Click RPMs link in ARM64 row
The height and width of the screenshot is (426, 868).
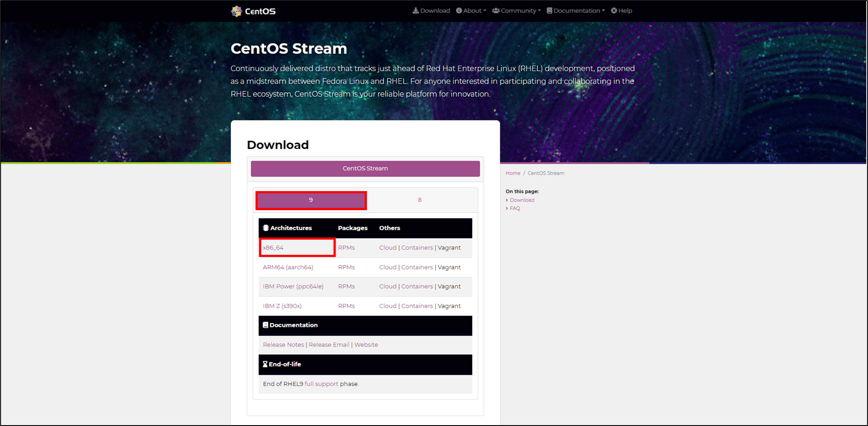point(347,267)
